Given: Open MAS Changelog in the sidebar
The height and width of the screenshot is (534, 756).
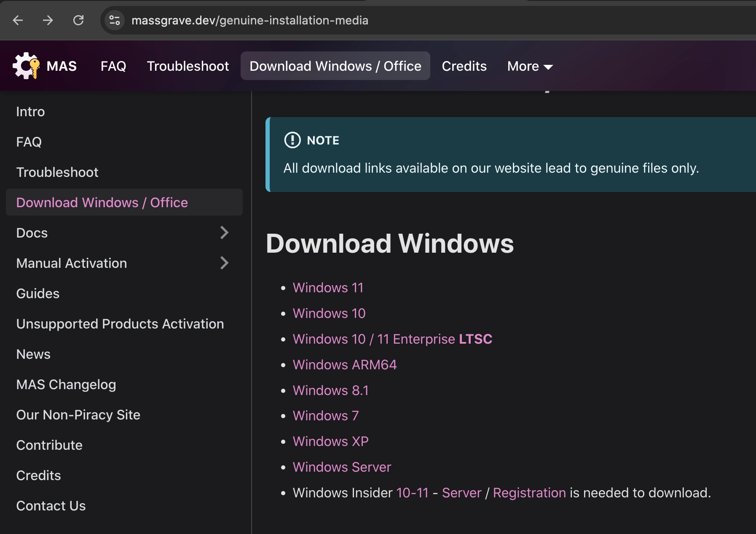Looking at the screenshot, I should click(x=124, y=384).
